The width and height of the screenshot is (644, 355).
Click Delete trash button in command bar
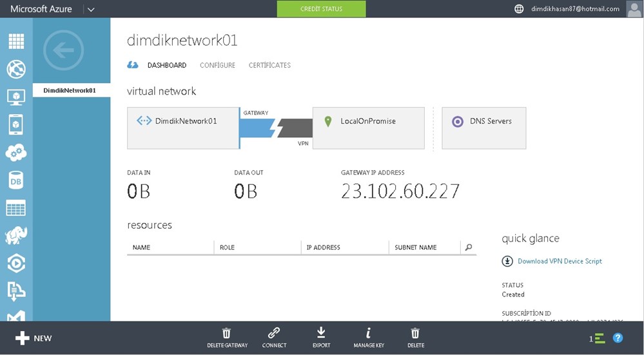point(416,338)
